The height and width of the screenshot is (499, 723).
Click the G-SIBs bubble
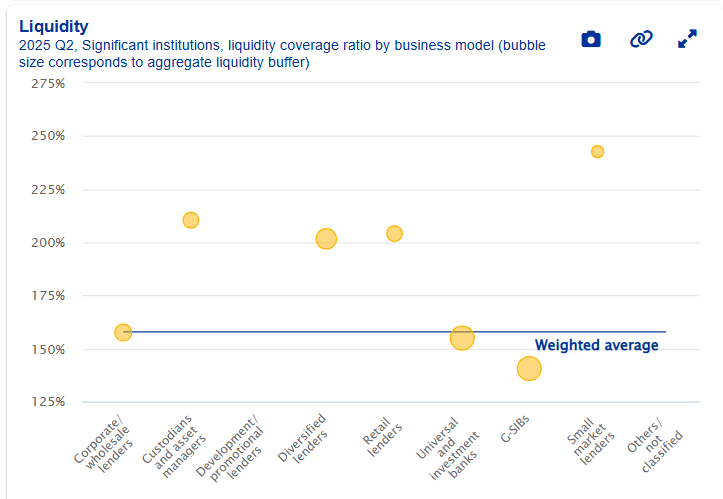tap(529, 369)
